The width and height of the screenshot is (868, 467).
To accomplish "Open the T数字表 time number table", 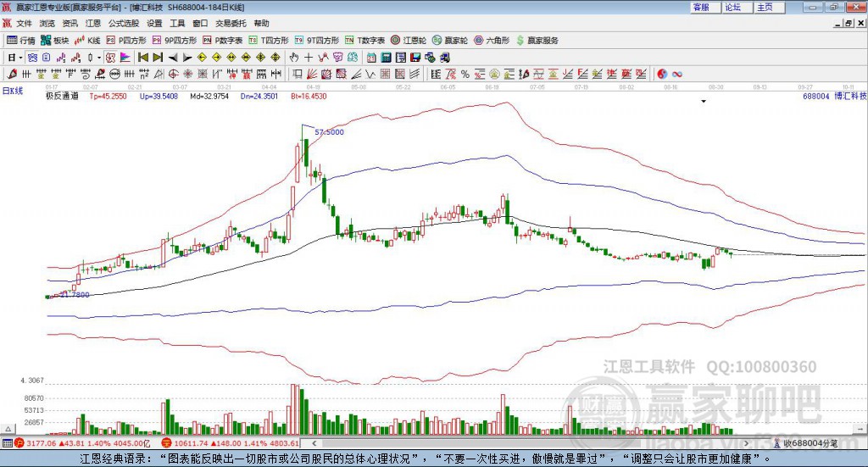I will click(364, 41).
